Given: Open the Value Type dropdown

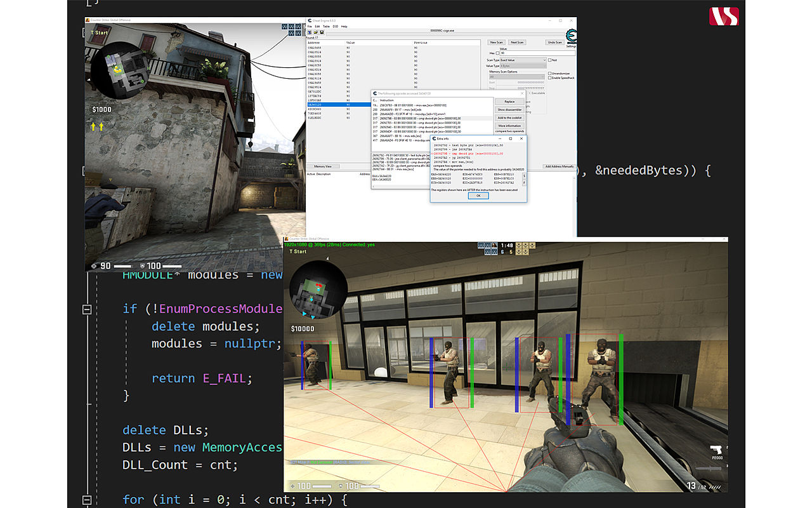Looking at the screenshot, I should [x=523, y=65].
